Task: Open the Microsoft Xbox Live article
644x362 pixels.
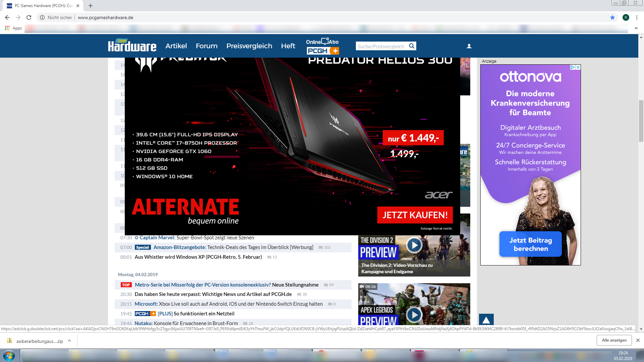Action: pyautogui.click(x=228, y=304)
